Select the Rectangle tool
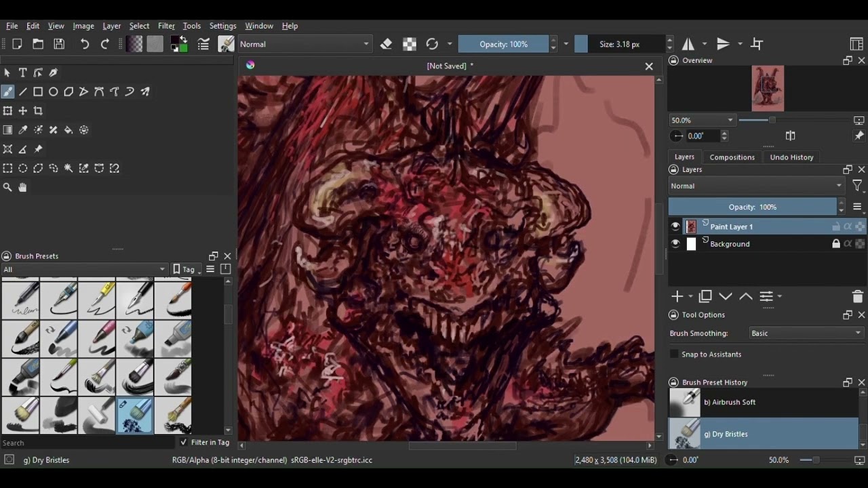Viewport: 868px width, 488px height. pyautogui.click(x=38, y=91)
